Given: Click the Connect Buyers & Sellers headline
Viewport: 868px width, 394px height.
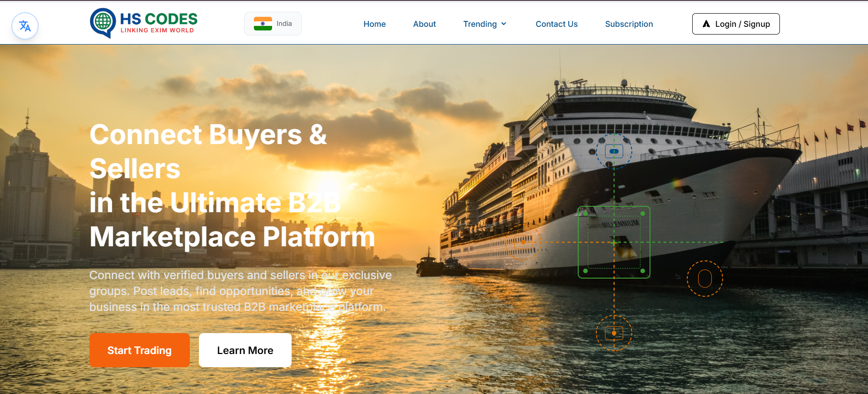Looking at the screenshot, I should tap(208, 151).
